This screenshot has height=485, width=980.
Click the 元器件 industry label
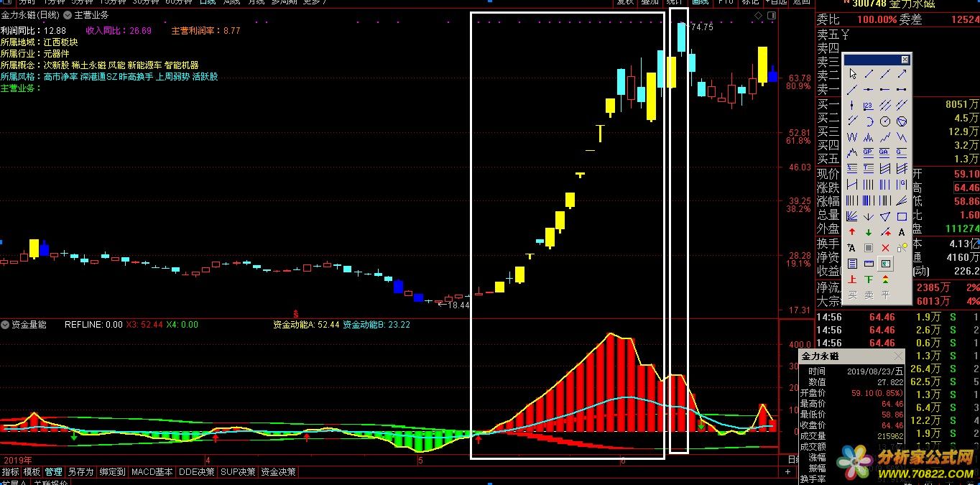tap(56, 53)
